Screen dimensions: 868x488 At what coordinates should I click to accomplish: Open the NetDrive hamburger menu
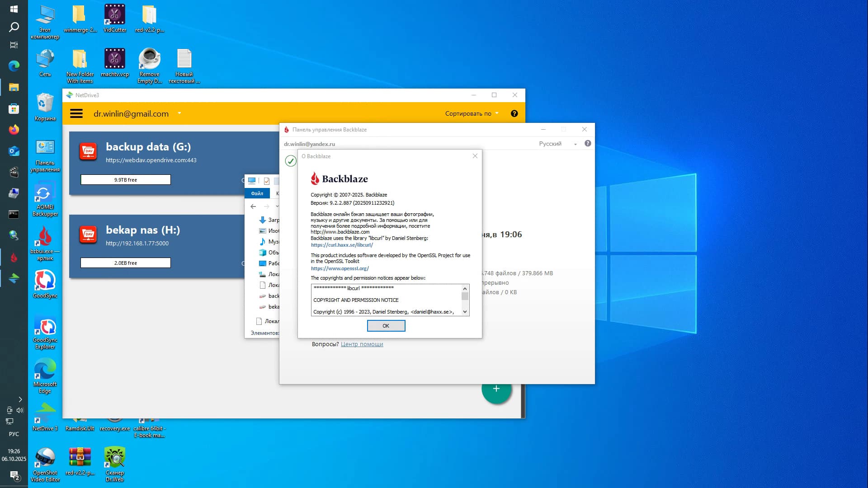76,113
